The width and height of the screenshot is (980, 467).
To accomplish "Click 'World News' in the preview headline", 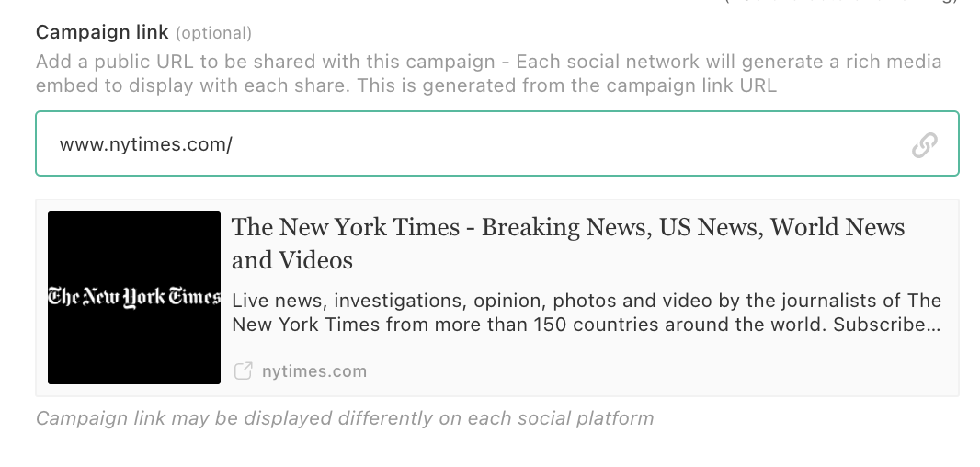I will [838, 228].
